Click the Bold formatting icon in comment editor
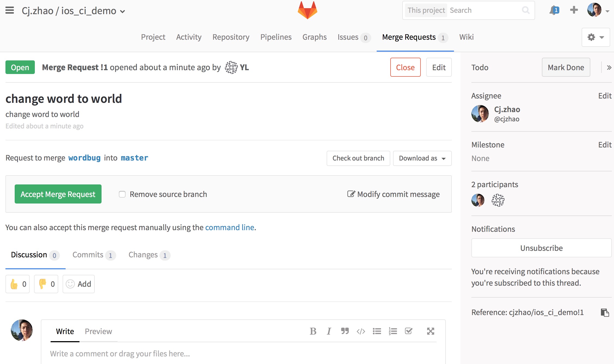This screenshot has width=614, height=364. (x=313, y=331)
